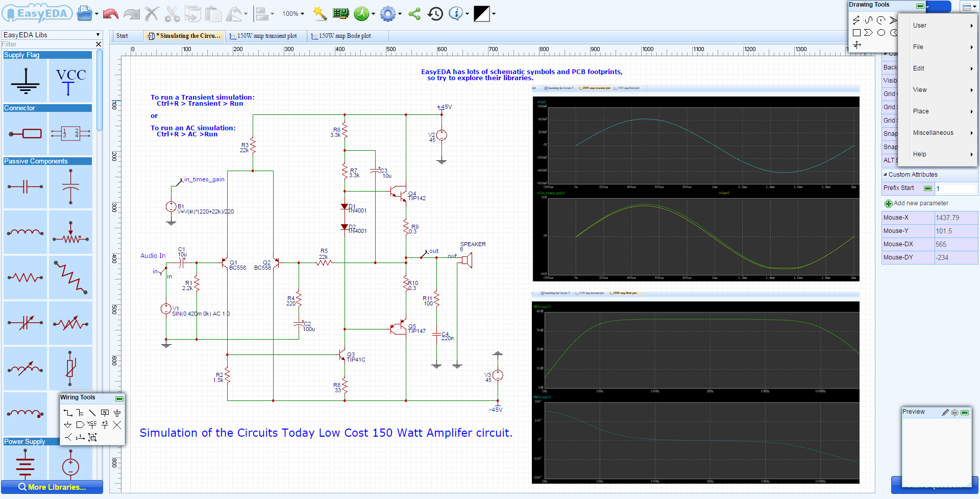
Task: Click the More Libraries button
Action: coord(52,487)
